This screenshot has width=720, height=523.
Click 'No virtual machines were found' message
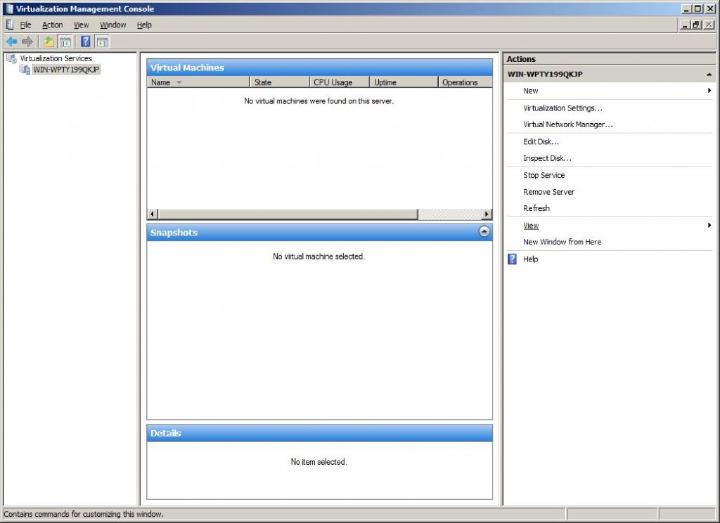click(319, 101)
